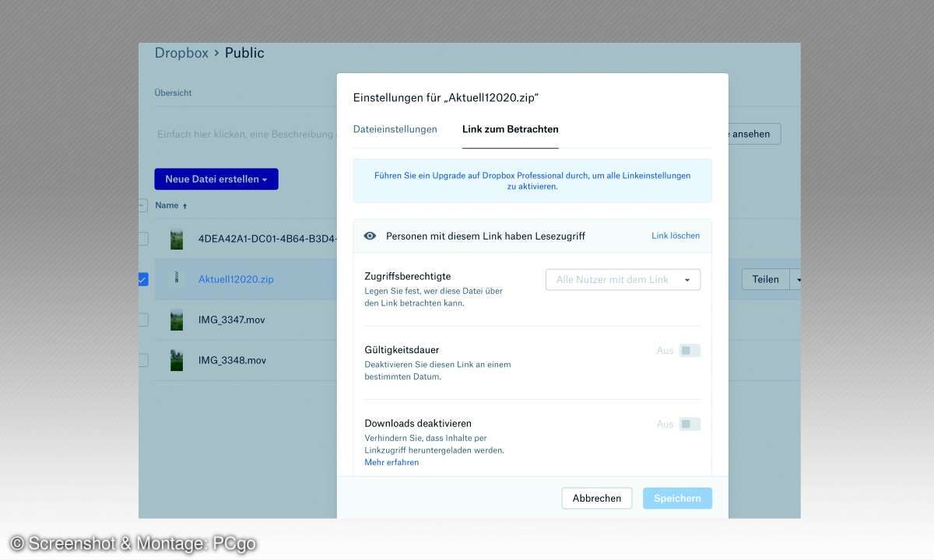Open the IMG_3348.mov file name

tap(232, 360)
